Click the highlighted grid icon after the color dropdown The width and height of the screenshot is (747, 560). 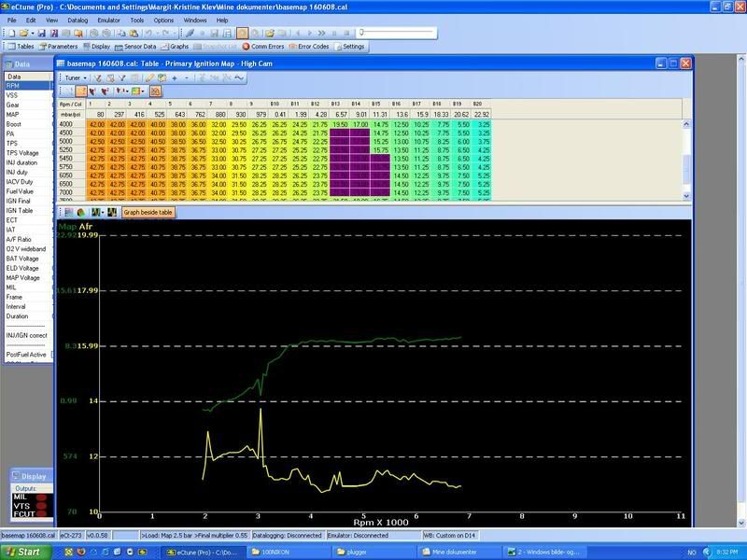pos(155,91)
